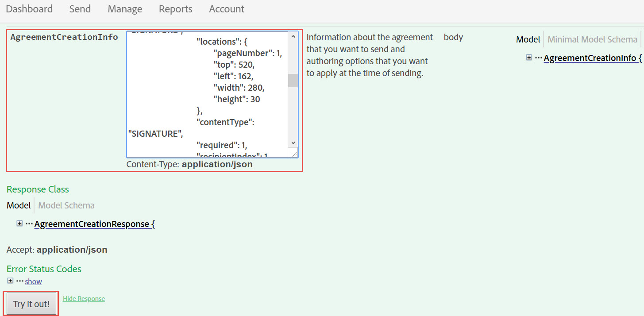The height and width of the screenshot is (316, 644).
Task: Select the Model tab in Response Class
Action: [x=19, y=205]
